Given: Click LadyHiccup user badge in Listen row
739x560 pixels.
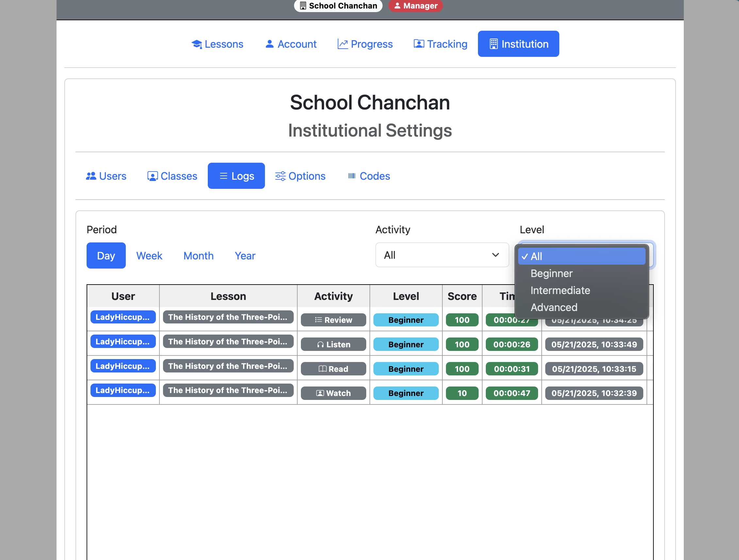Looking at the screenshot, I should pos(123,341).
